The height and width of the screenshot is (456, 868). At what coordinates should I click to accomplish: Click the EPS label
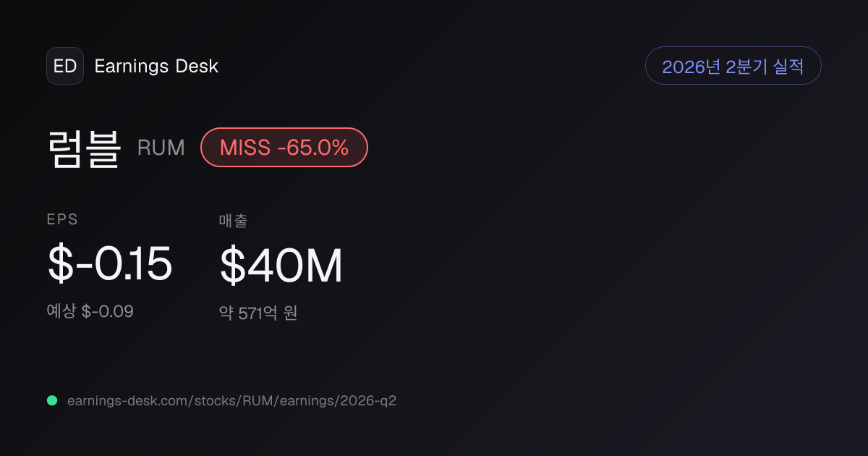point(62,220)
